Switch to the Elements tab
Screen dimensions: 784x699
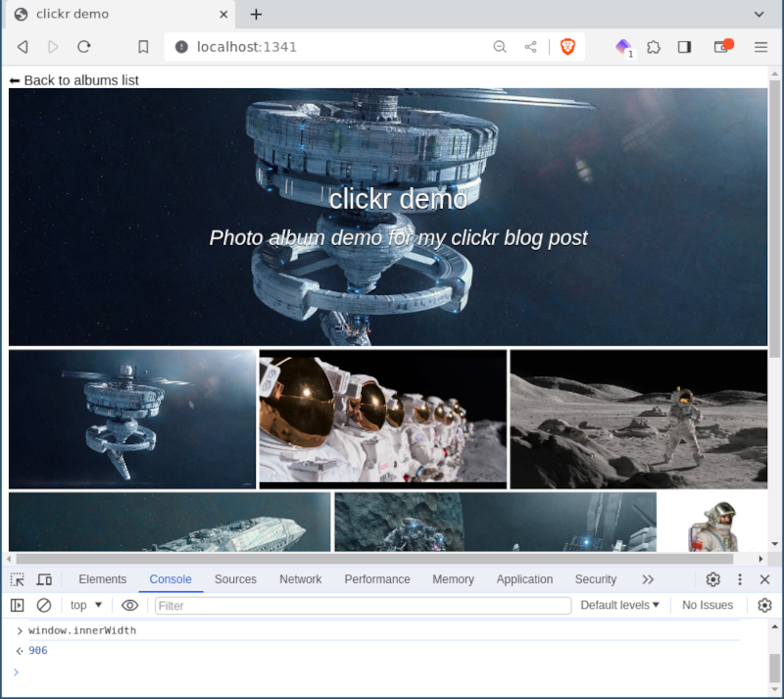pyautogui.click(x=103, y=579)
